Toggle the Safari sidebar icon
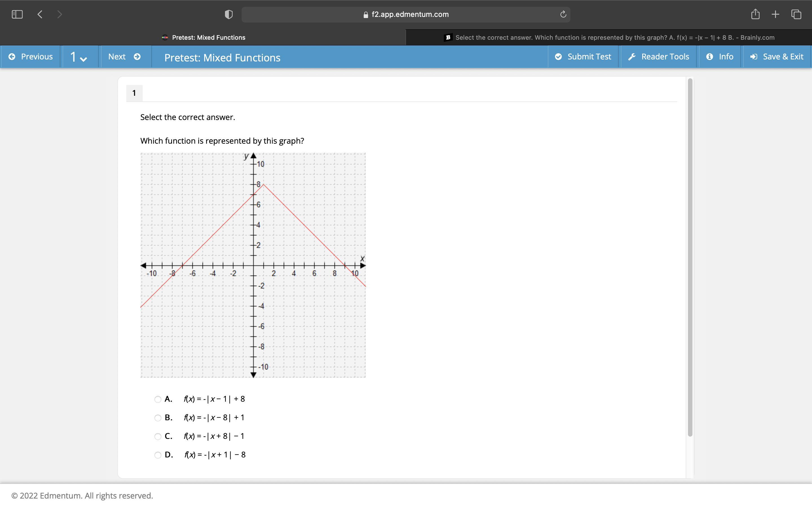812x507 pixels. 17,14
